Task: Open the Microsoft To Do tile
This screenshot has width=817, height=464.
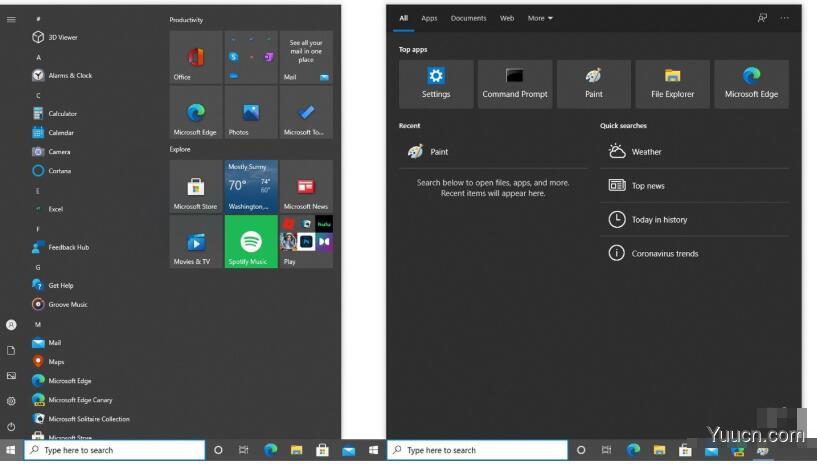Action: tap(306, 112)
